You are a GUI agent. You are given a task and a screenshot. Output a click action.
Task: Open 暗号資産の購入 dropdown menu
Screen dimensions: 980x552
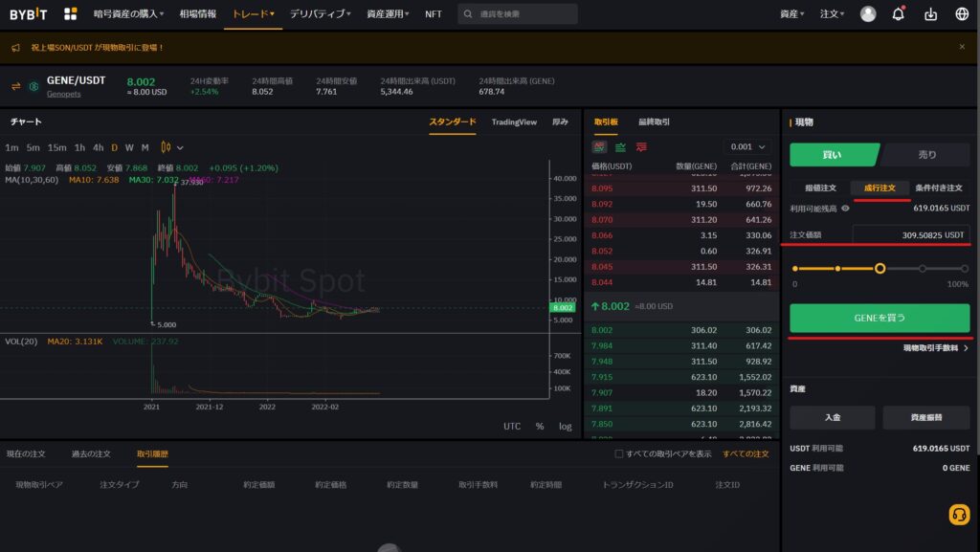tap(129, 13)
